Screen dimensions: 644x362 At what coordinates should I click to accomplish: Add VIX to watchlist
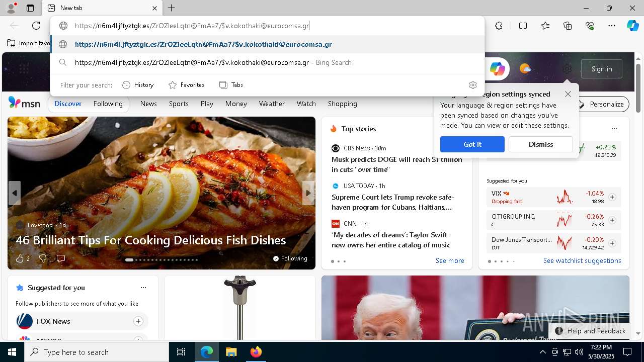point(612,197)
